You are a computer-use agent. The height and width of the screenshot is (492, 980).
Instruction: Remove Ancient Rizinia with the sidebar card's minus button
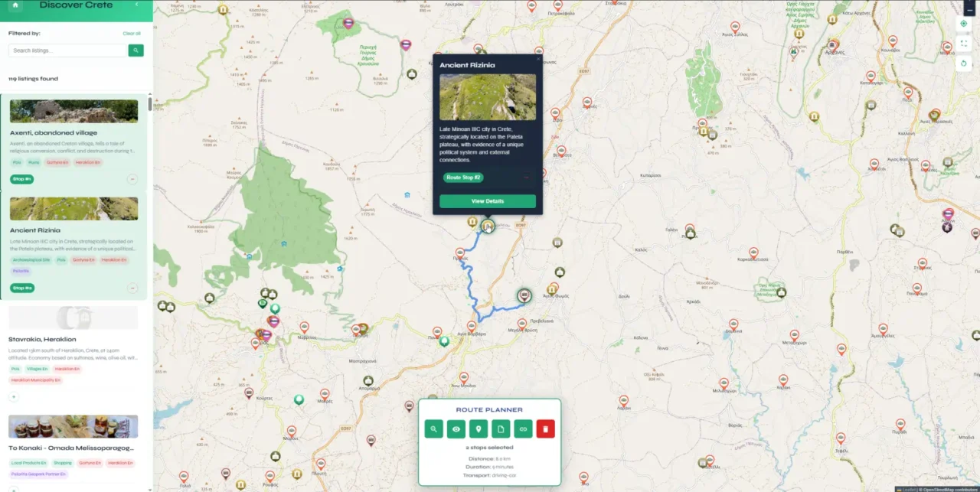[x=132, y=288]
